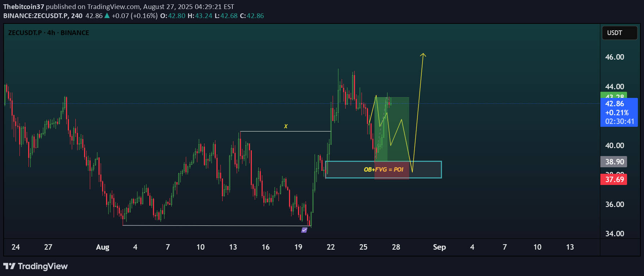This screenshot has width=644, height=276.
Task: Click the 44.00 price axis value
Action: tap(614, 87)
